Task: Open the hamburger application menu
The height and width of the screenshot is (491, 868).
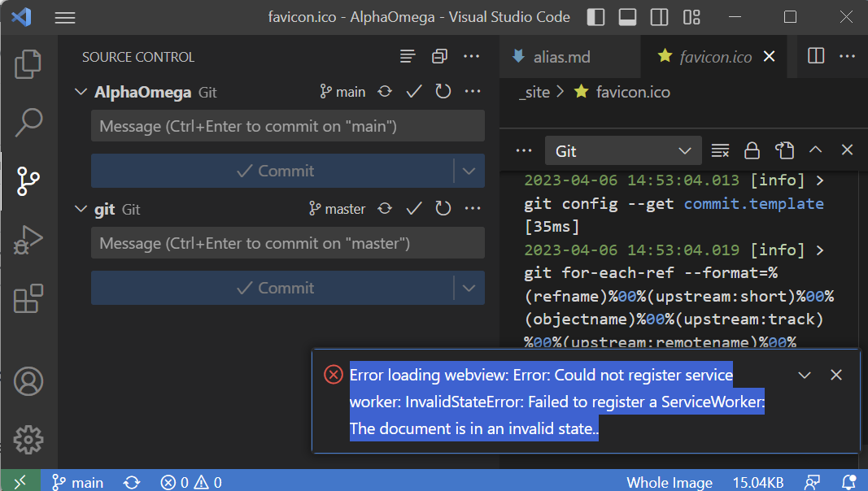Action: [65, 18]
